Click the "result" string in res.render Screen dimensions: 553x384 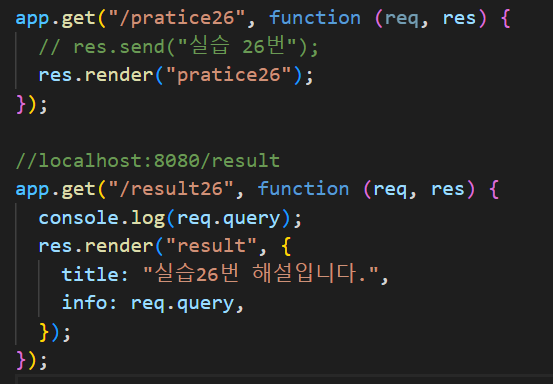click(x=212, y=246)
